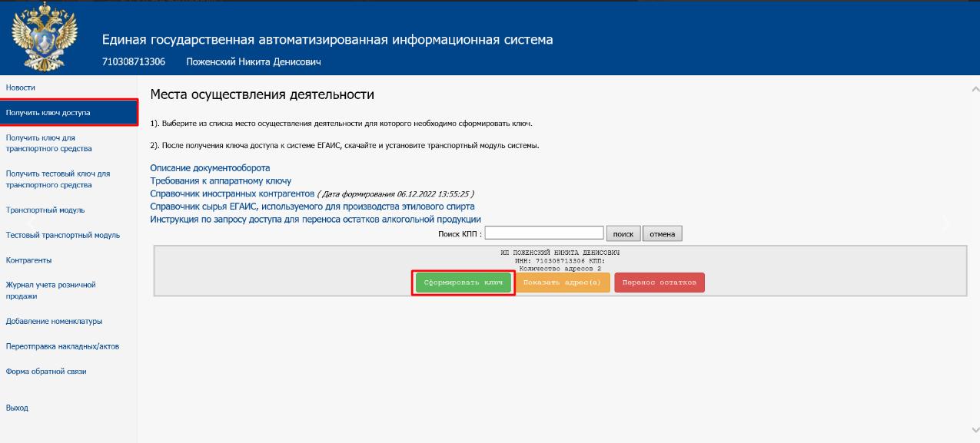Screen dimensions: 980x443
Task: Open Форма обратной связи
Action: 46,371
